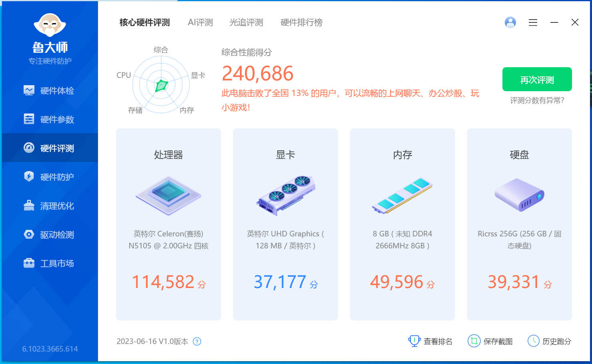Launch 清理优化 from the sidebar

click(x=50, y=206)
